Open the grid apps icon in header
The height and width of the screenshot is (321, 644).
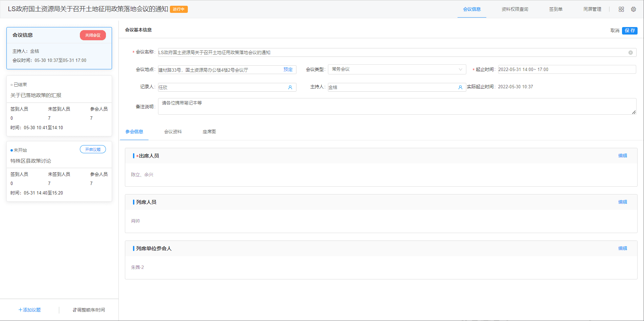click(x=621, y=9)
